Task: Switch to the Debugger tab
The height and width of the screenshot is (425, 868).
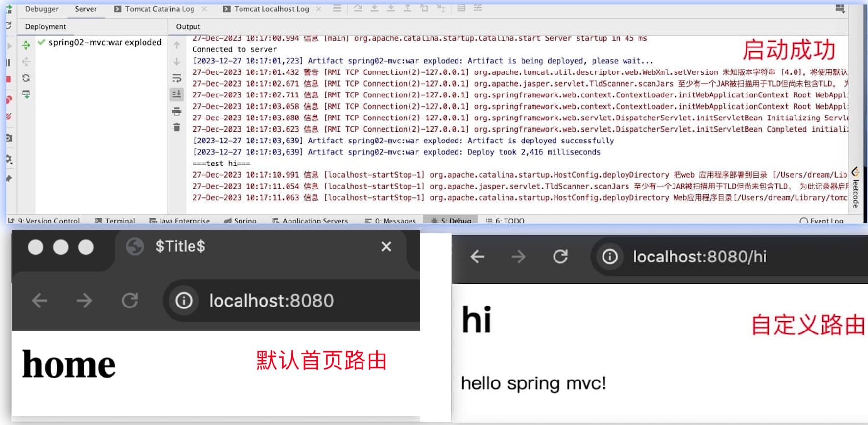Action: [42, 9]
